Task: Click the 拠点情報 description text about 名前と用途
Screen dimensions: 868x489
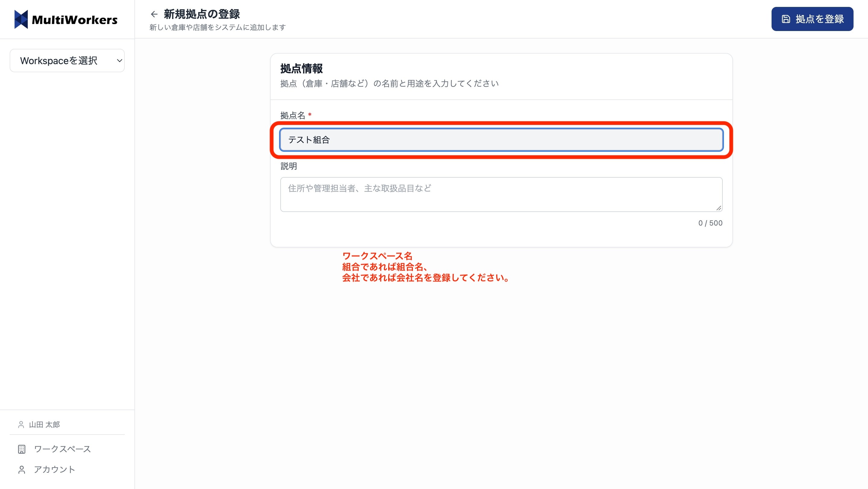Action: click(x=389, y=83)
